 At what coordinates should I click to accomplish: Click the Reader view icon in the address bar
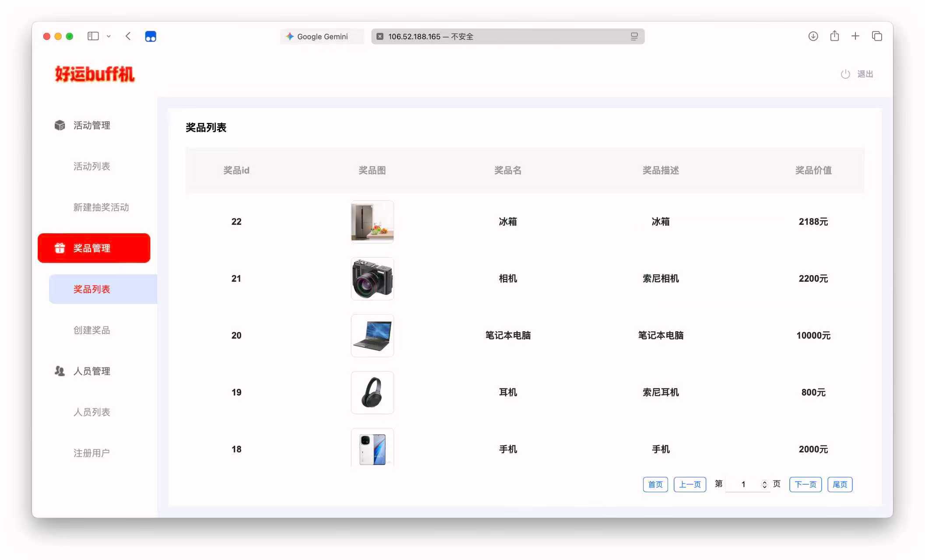coord(634,36)
